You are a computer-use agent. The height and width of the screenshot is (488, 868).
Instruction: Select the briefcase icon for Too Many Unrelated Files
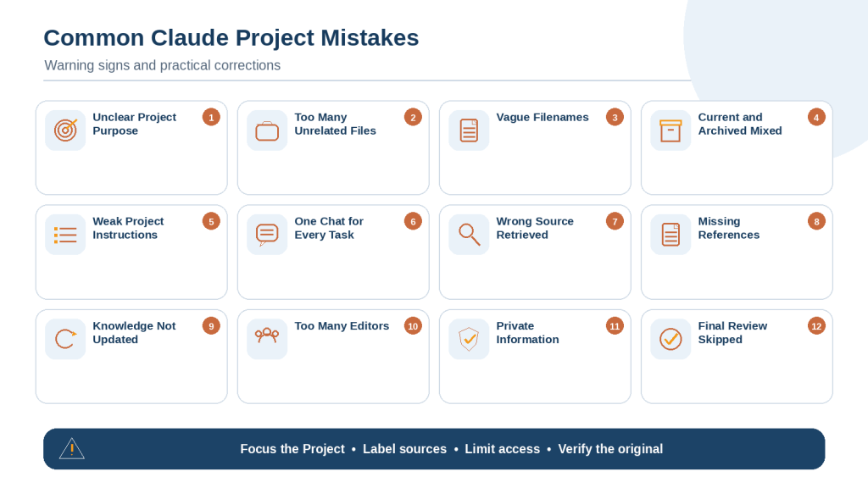(x=267, y=130)
